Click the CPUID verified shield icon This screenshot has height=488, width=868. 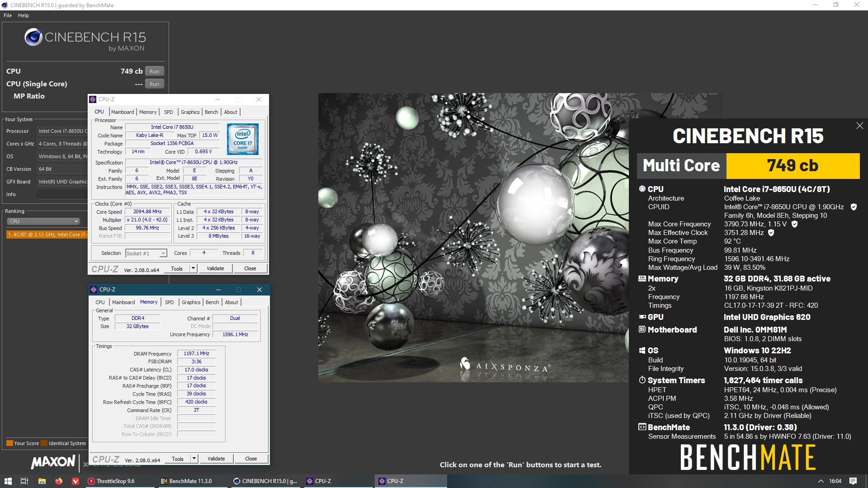coord(854,207)
